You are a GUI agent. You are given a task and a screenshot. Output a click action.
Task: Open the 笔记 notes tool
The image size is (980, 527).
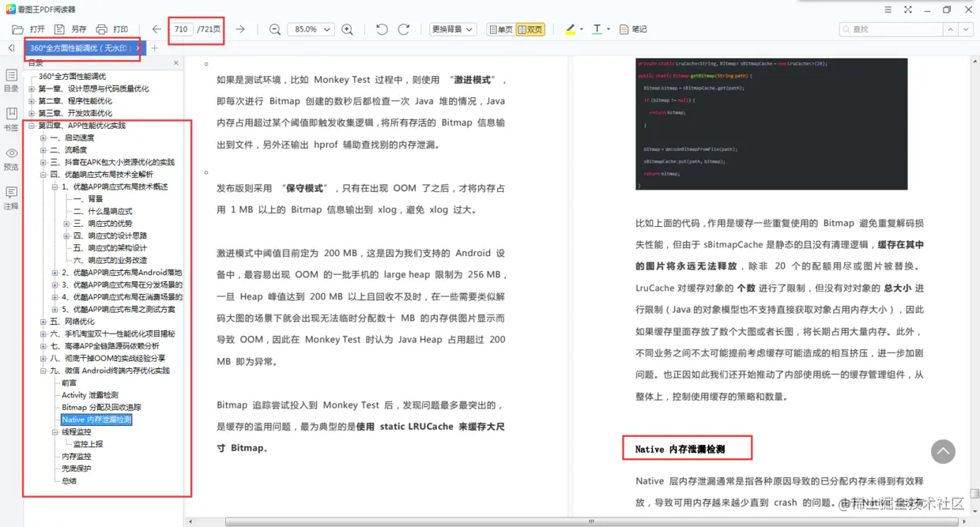coord(633,29)
